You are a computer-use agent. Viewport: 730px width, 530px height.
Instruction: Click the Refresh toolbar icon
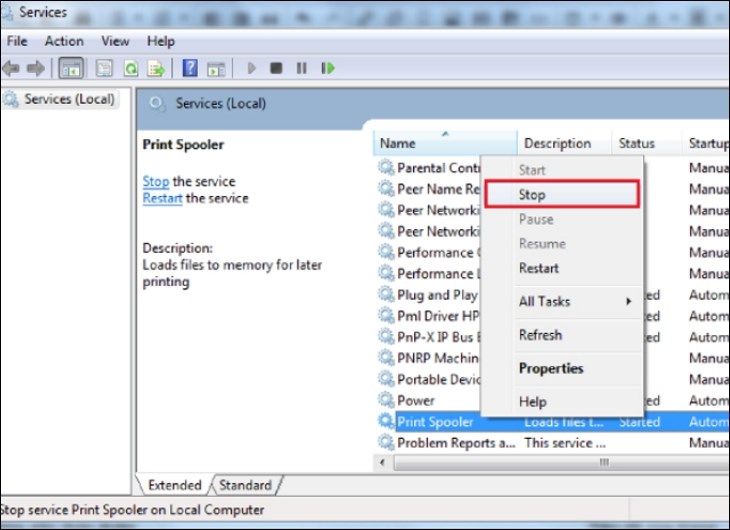130,68
